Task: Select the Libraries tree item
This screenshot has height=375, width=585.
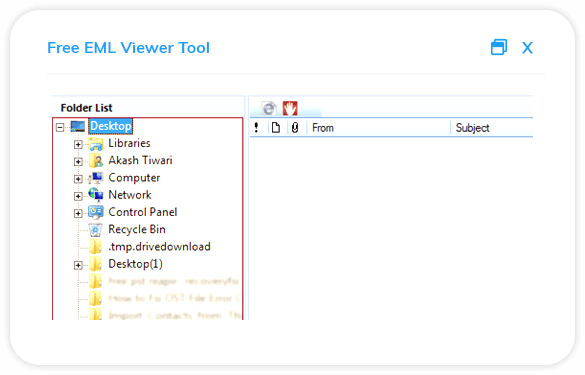Action: coord(129,143)
